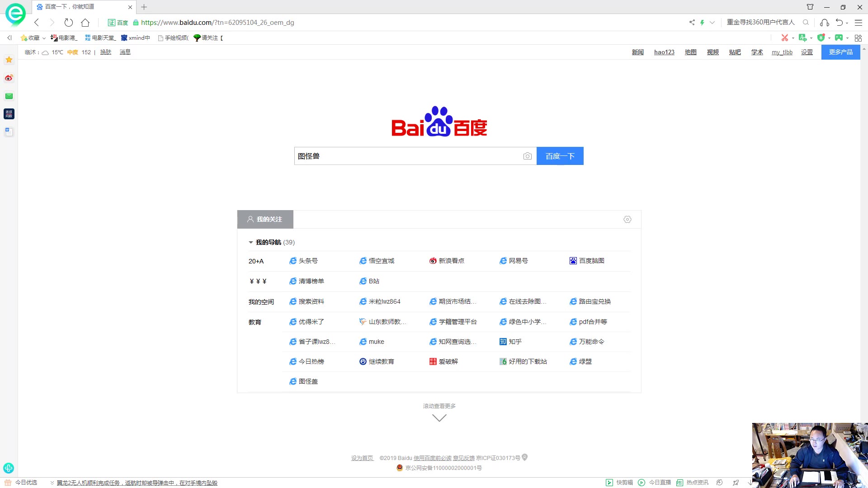Click the scroll-down chevron below 滚动查看更多
The width and height of the screenshot is (868, 488).
click(x=439, y=418)
